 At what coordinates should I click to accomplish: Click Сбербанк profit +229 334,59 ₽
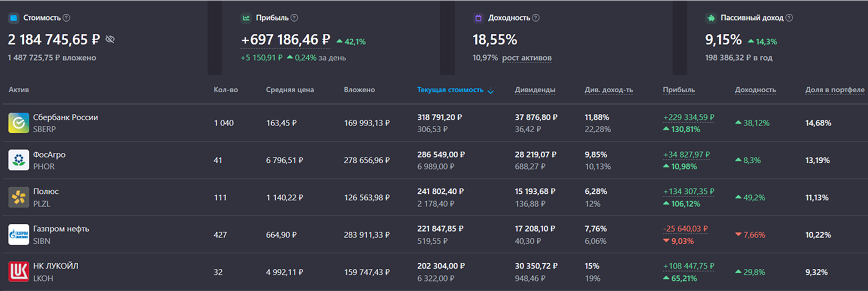coord(688,118)
